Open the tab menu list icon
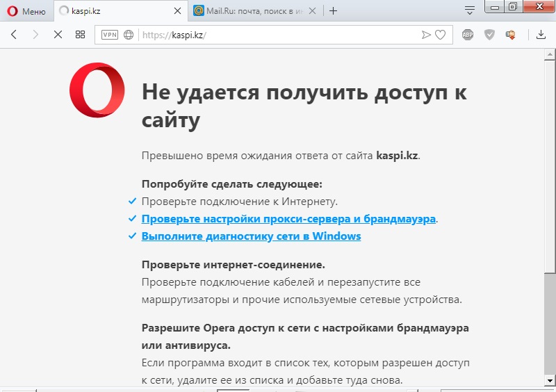Viewport: 556px width, 392px height. [x=470, y=10]
